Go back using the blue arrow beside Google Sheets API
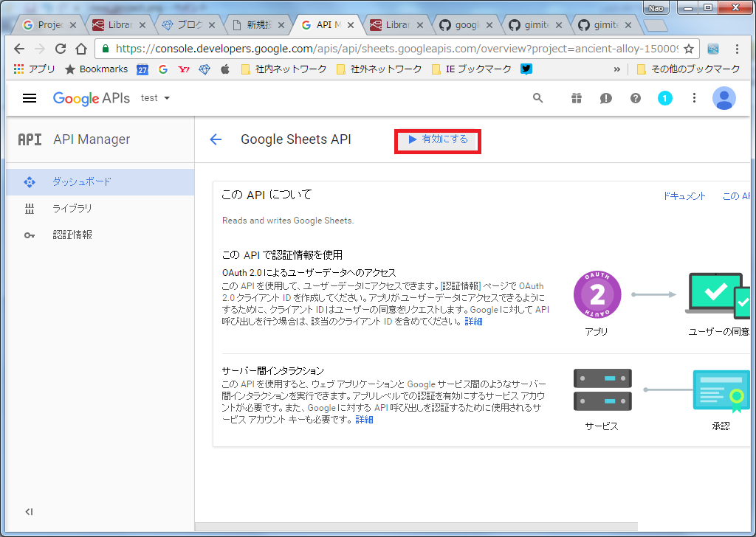 point(216,139)
